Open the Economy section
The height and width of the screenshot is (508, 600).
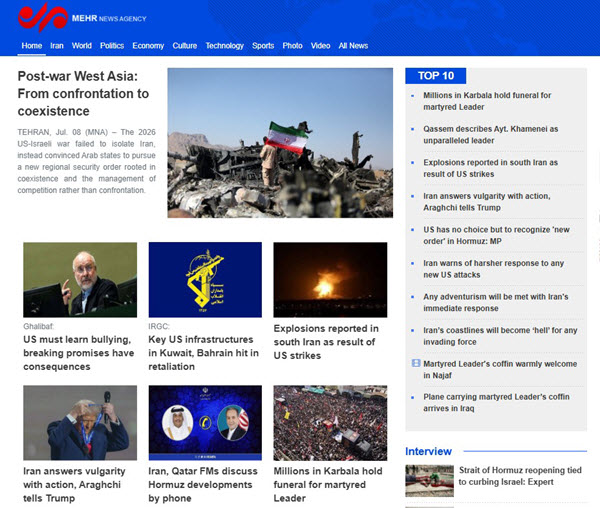pyautogui.click(x=148, y=46)
